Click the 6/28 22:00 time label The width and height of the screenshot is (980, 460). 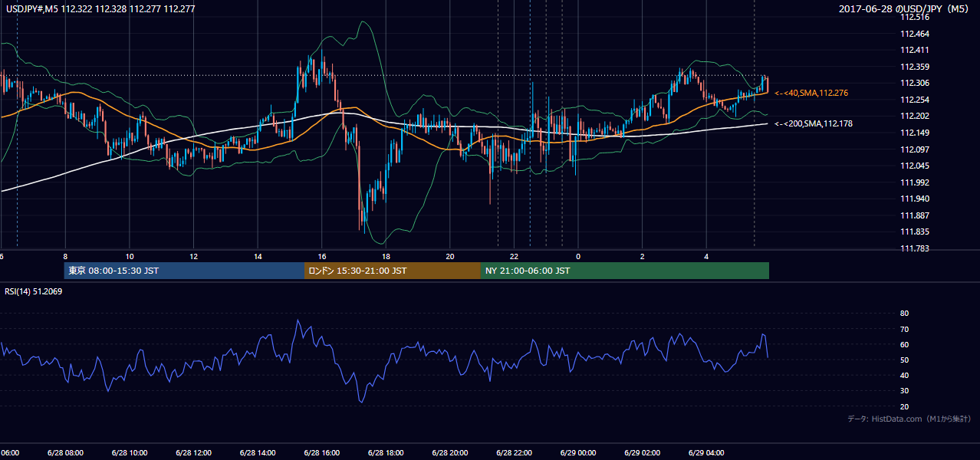pos(513,452)
